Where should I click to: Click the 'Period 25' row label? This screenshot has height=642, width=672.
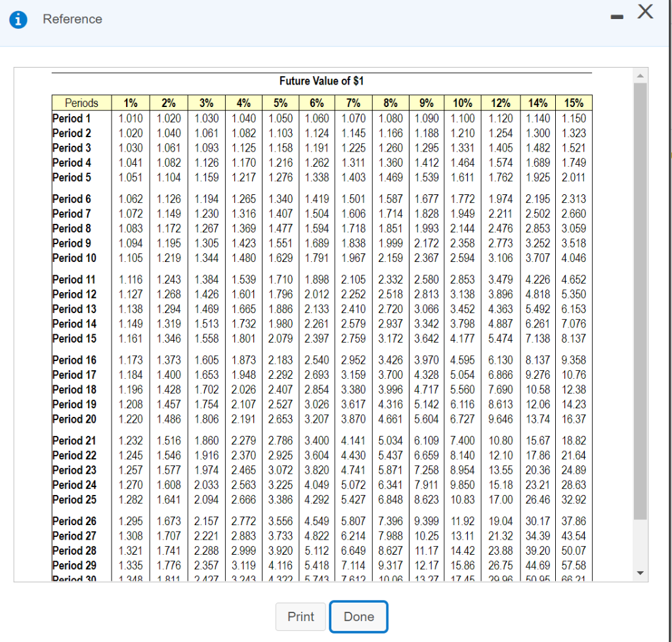pos(74,500)
